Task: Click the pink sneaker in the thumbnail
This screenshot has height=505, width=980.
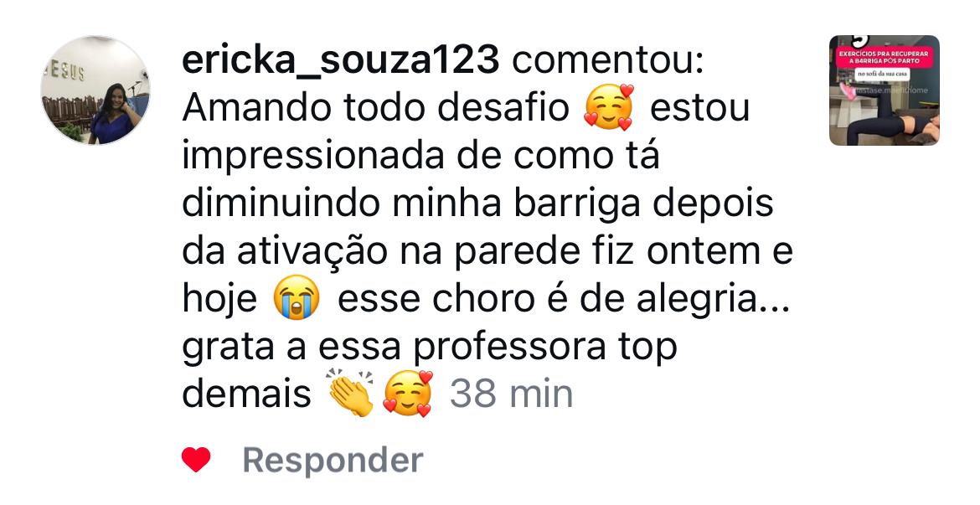Action: click(x=847, y=91)
